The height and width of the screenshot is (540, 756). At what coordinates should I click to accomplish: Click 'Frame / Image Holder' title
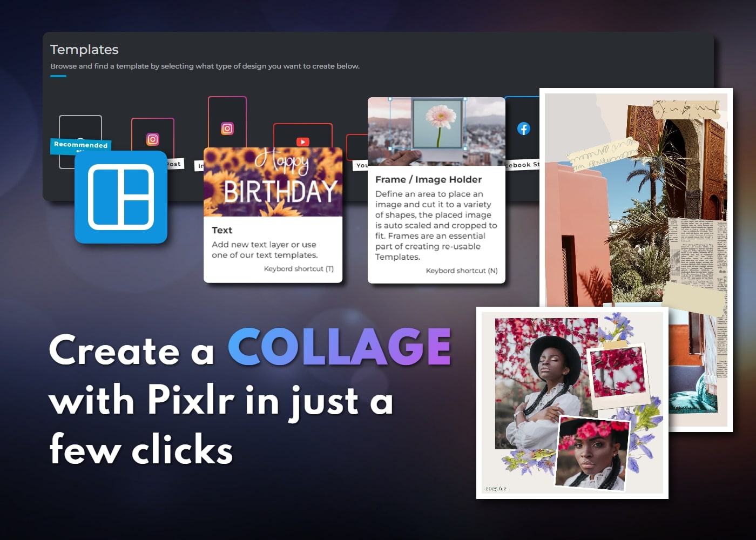pos(428,179)
